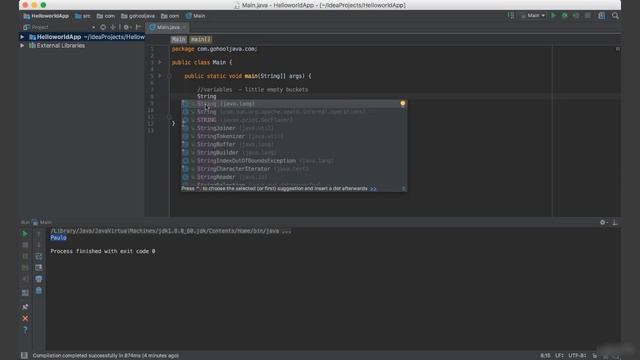Toggle the tool window buttons in status bar

click(24, 356)
